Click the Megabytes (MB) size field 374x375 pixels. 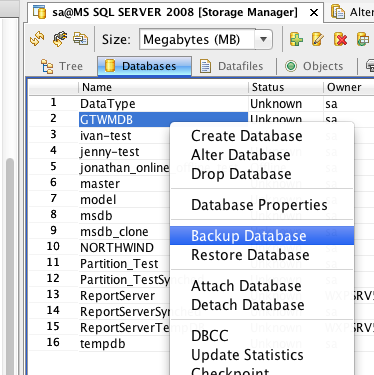[197, 39]
